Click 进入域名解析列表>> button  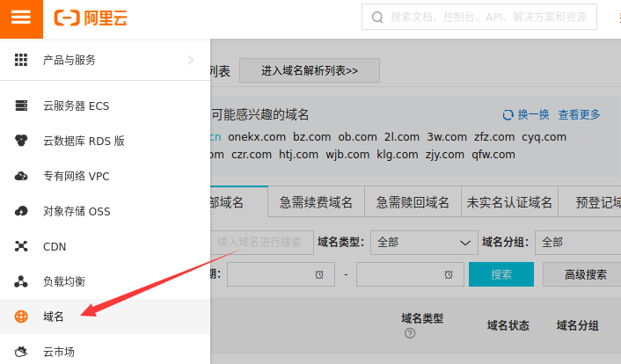(310, 70)
